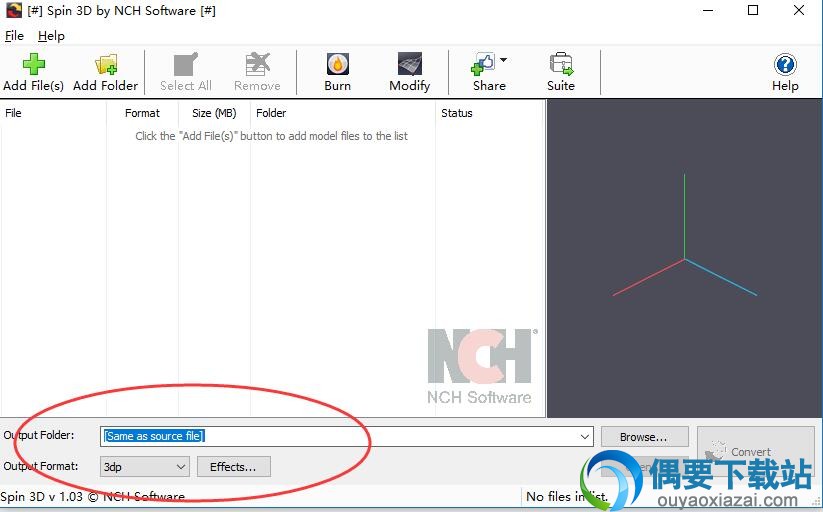823x512 pixels.
Task: Minimize the Spin 3D window
Action: pos(708,11)
